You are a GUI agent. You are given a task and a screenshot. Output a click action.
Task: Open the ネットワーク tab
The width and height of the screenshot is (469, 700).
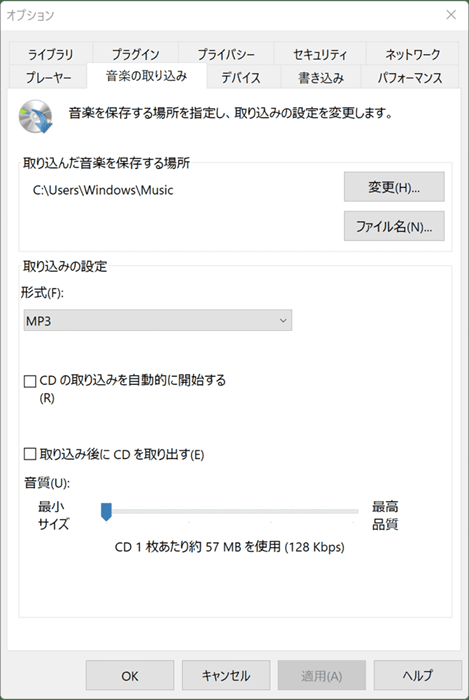[412, 54]
